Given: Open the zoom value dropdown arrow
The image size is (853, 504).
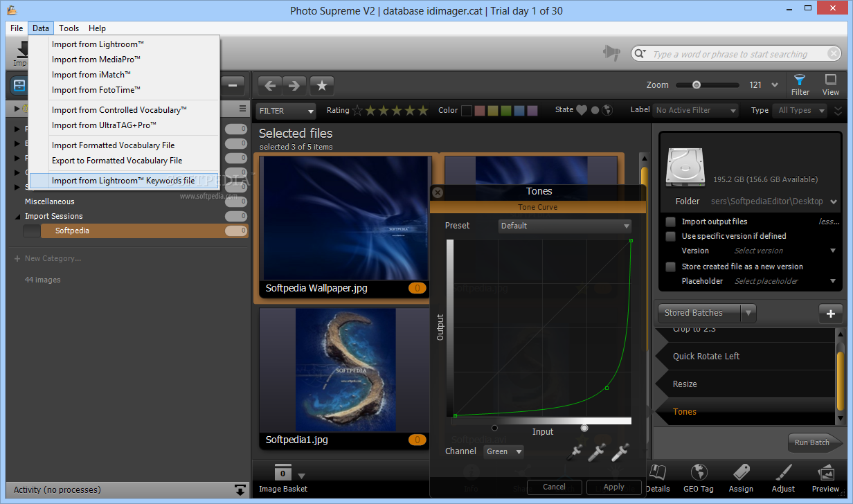Looking at the screenshot, I should pos(775,85).
